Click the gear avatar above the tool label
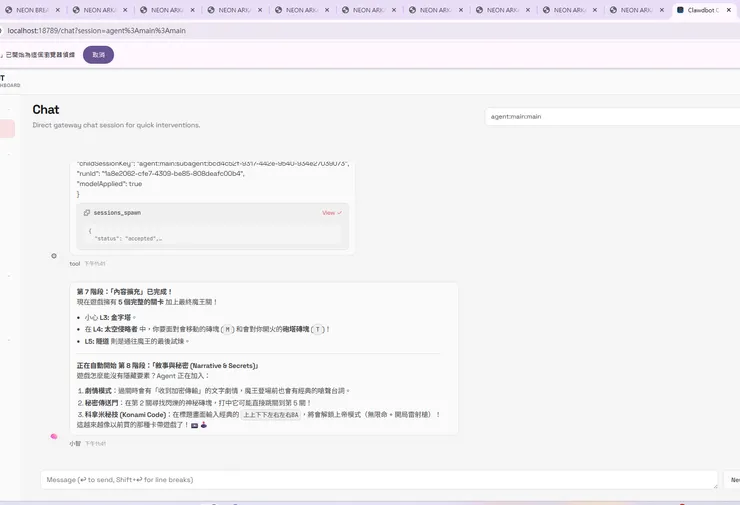Screen dimensions: 740x505 coord(54,256)
